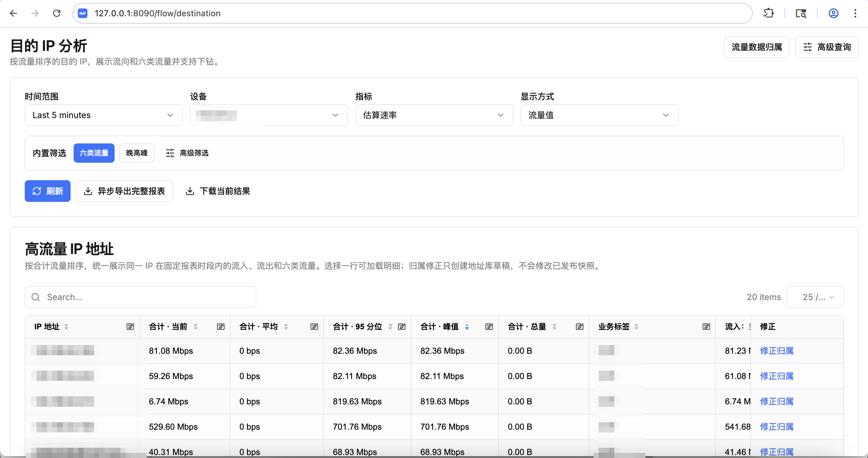868x458 pixels.
Task: Click 修正归属 link in the 81.08 Mbps row
Action: point(777,351)
